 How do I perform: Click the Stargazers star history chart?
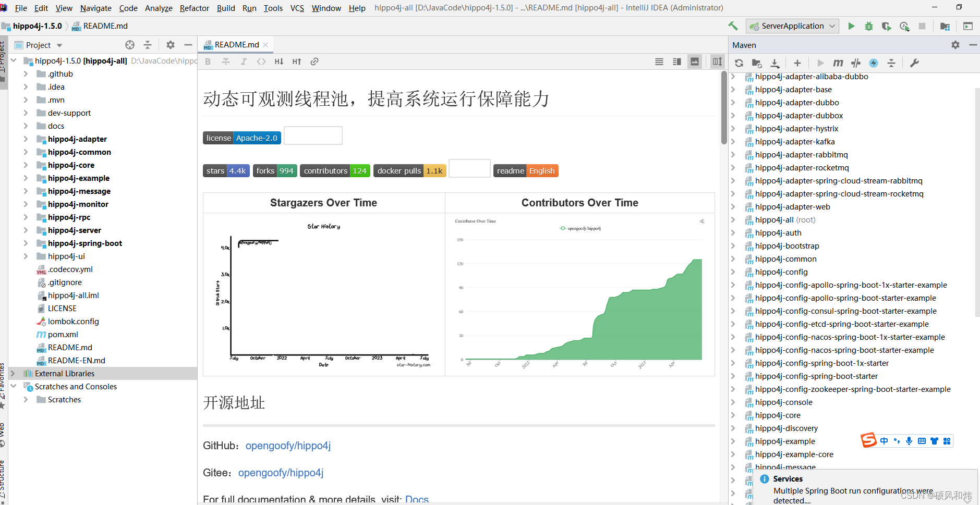pos(323,294)
